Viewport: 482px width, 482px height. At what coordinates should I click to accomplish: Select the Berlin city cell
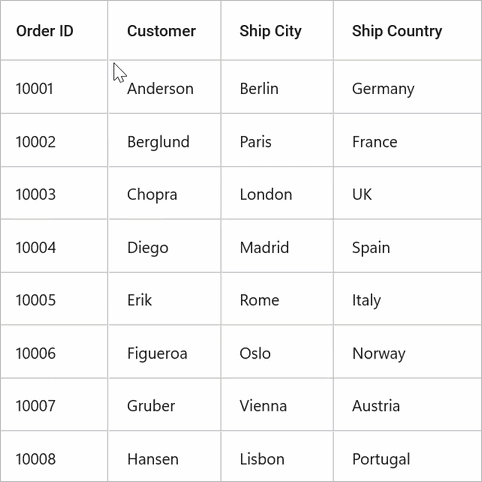point(277,87)
